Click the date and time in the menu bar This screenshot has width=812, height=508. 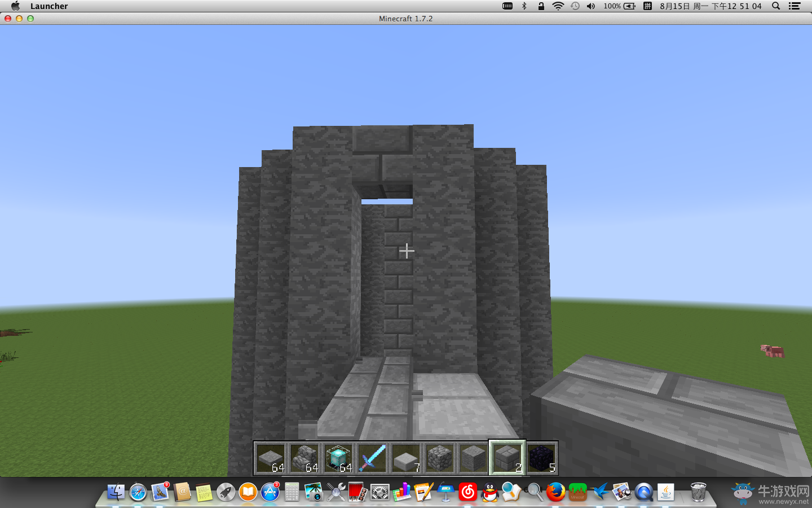point(710,6)
